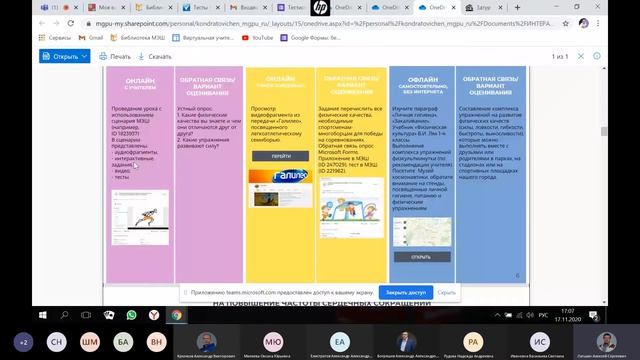This screenshot has width=640, height=360.
Task: Reload the page in Chrome
Action: (x=71, y=23)
